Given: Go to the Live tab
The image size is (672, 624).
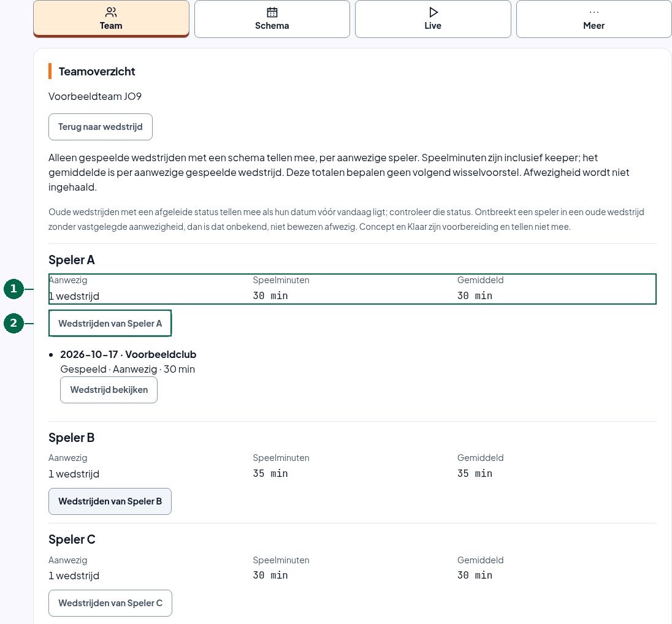Looking at the screenshot, I should [433, 19].
